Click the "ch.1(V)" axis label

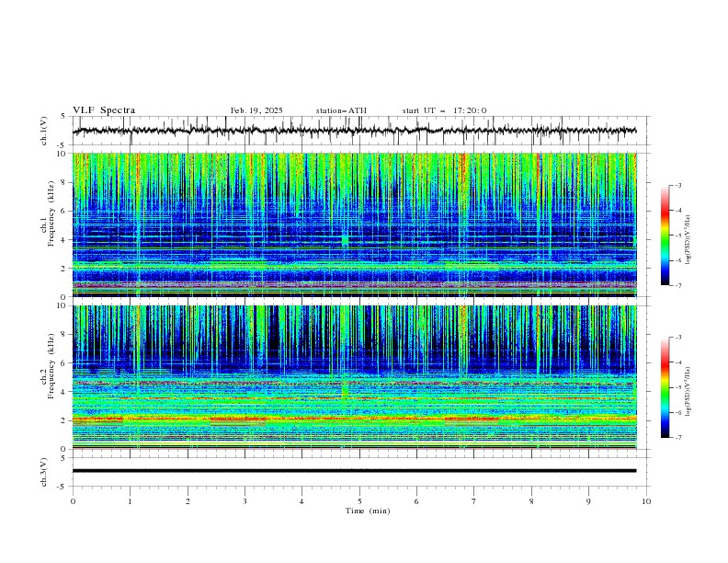[x=44, y=131]
